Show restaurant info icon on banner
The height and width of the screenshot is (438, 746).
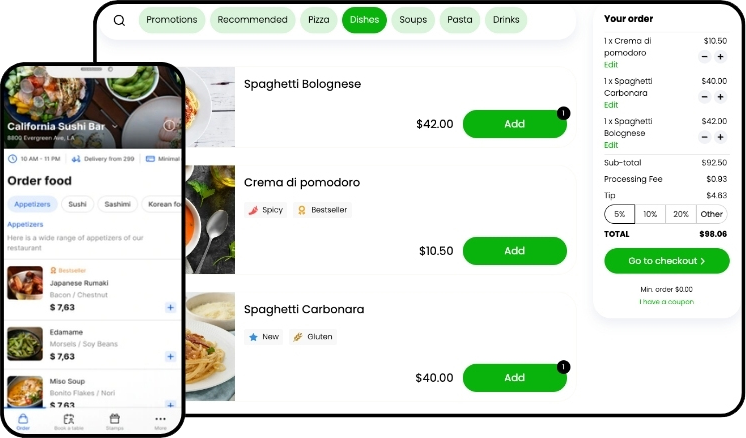169,126
